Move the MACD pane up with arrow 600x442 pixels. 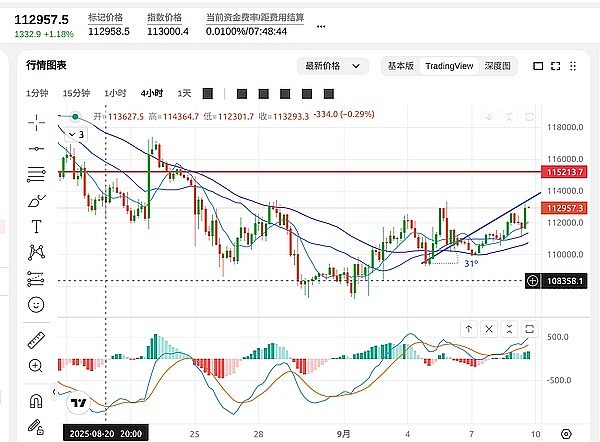(x=468, y=328)
